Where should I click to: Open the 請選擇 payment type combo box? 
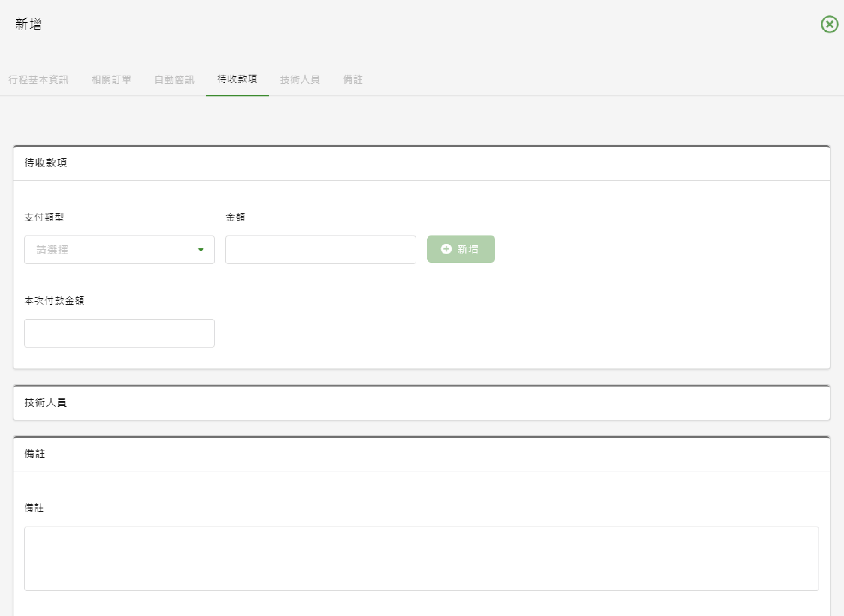click(x=112, y=250)
